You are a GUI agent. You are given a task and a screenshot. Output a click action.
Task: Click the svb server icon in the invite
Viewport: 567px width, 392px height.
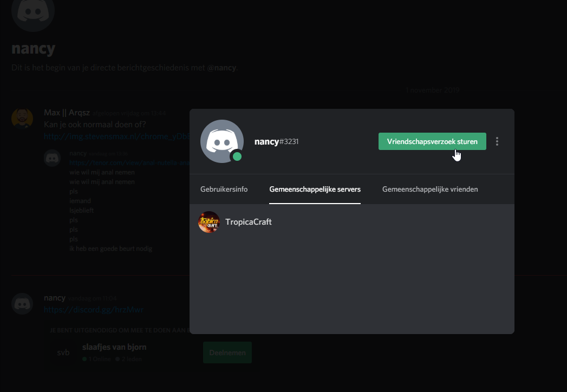[63, 352]
